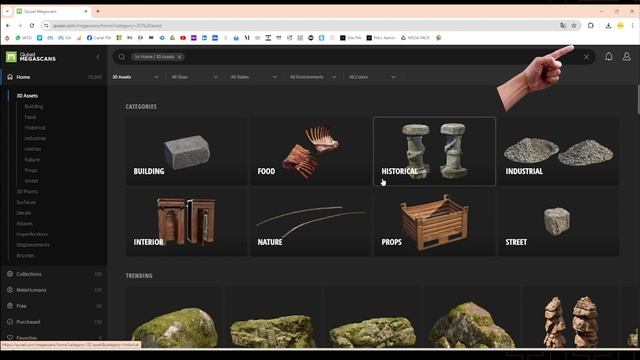Viewport: 640px width, 360px height.
Task: Open the All Colors dropdown
Action: tap(372, 77)
